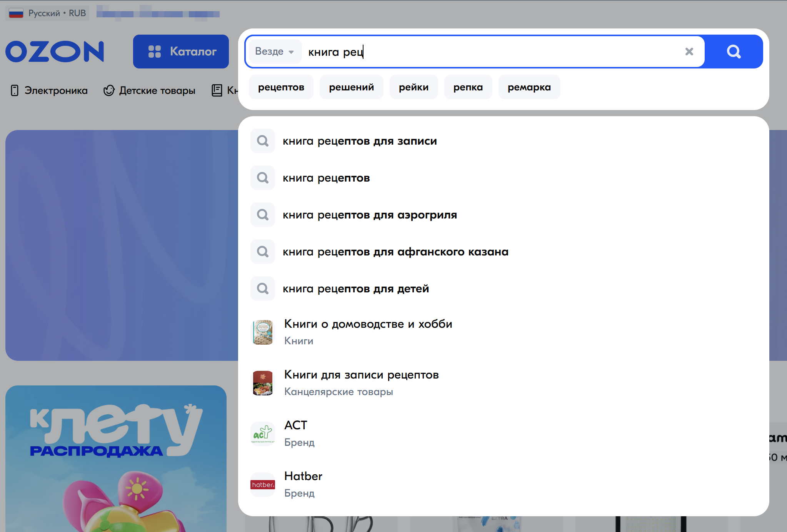Click magnifier icon beside книга рецептов для детей
787x532 pixels.
pyautogui.click(x=263, y=289)
